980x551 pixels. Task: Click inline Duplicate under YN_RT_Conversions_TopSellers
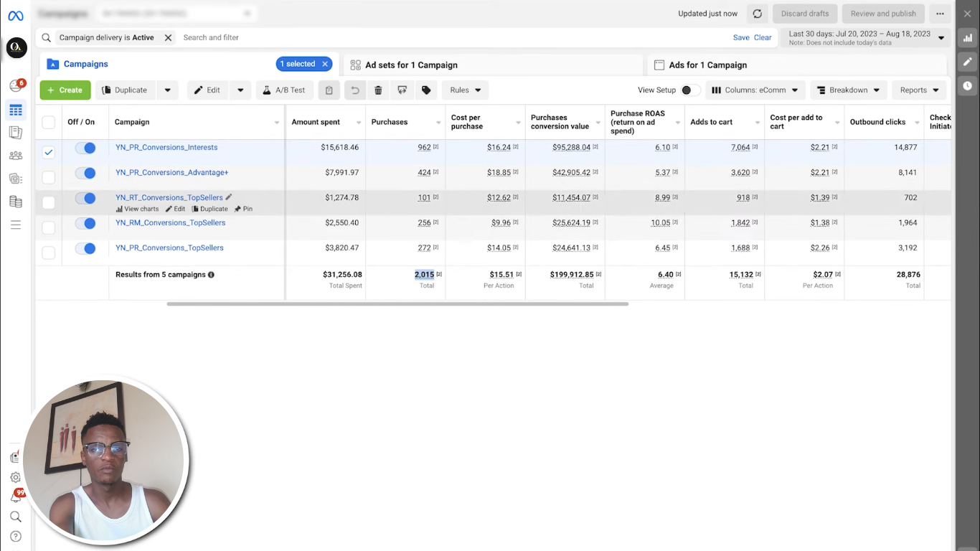pyautogui.click(x=209, y=209)
